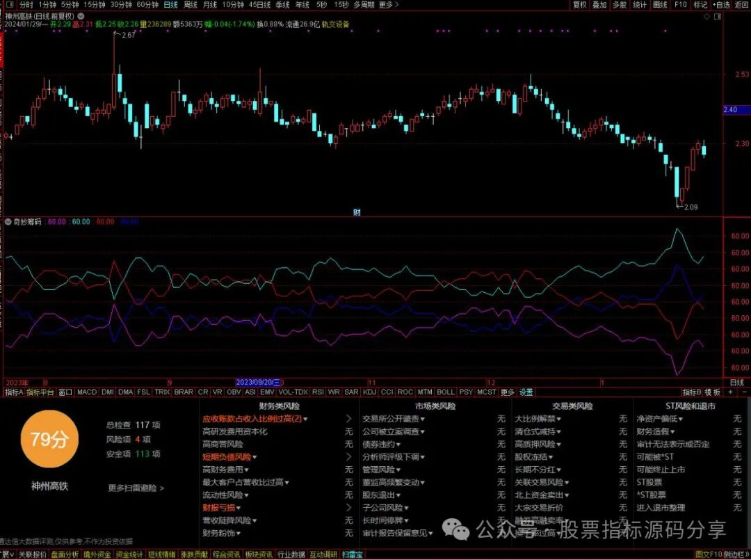Open the 关联报价 bottom tab
The height and width of the screenshot is (560, 751).
pos(33,554)
